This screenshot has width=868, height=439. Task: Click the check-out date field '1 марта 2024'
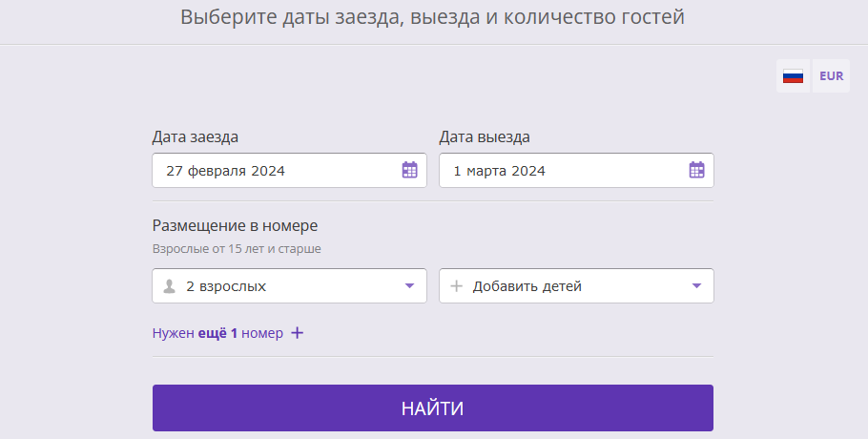[576, 171]
